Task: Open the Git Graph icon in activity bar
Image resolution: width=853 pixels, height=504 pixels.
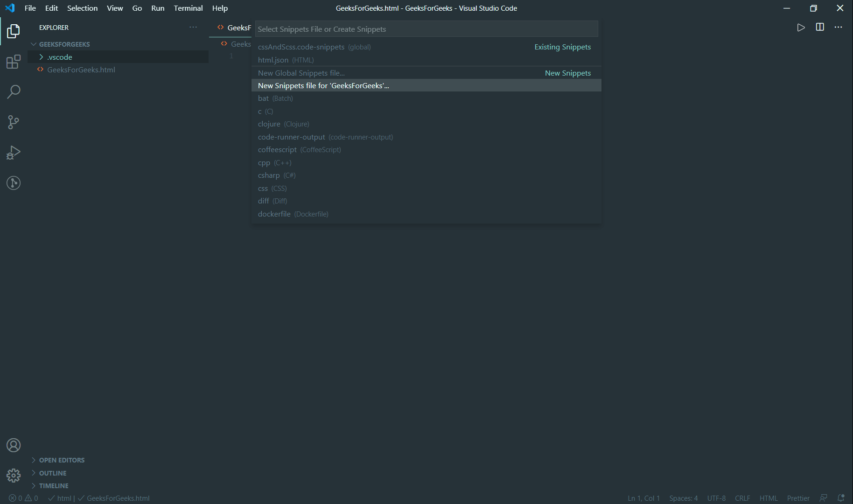Action: tap(14, 183)
